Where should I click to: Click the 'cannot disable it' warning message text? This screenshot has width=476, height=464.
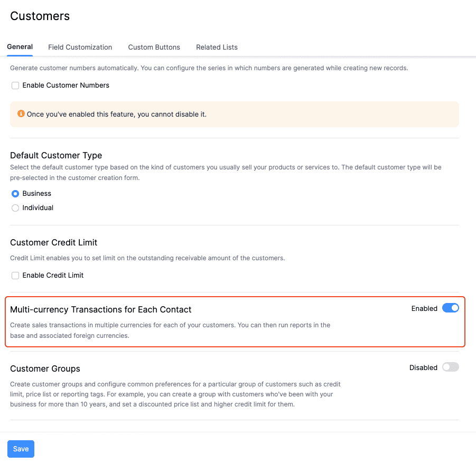tap(117, 114)
